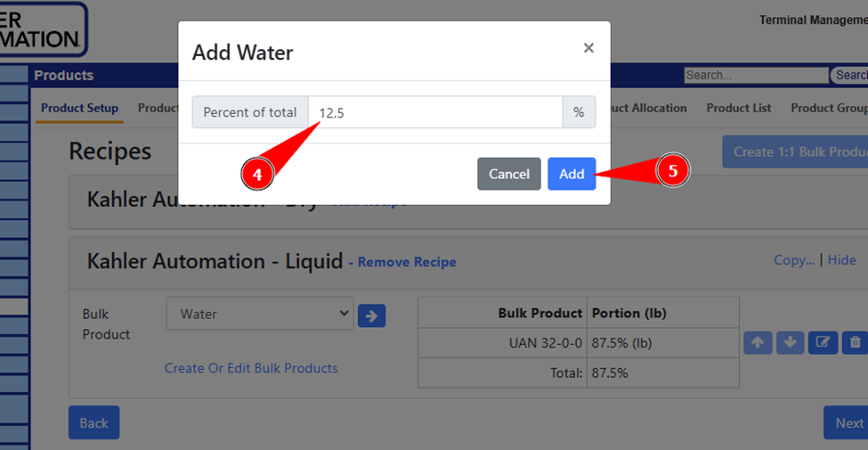The height and width of the screenshot is (450, 868).
Task: Open the Product List tab
Action: click(738, 108)
